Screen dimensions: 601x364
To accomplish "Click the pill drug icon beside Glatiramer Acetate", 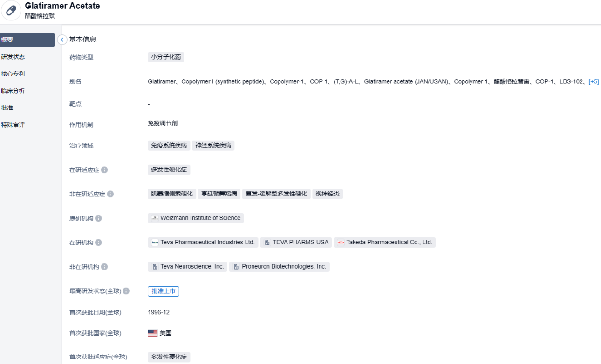I will (x=11, y=11).
